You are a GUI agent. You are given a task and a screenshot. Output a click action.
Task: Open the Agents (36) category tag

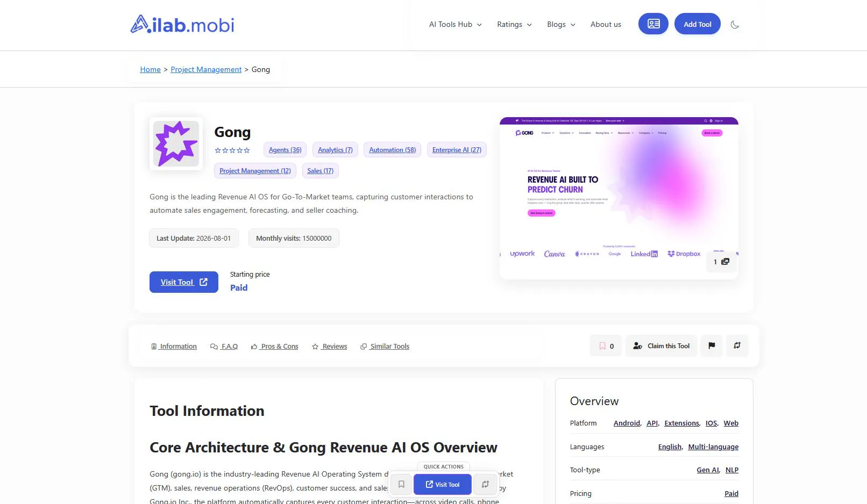click(285, 150)
